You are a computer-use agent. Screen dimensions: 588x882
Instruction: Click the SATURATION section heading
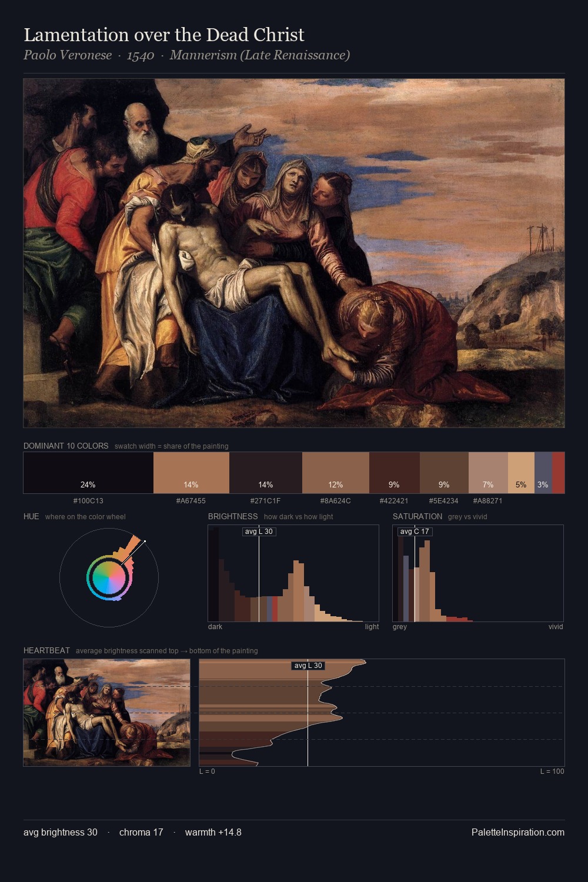click(417, 516)
